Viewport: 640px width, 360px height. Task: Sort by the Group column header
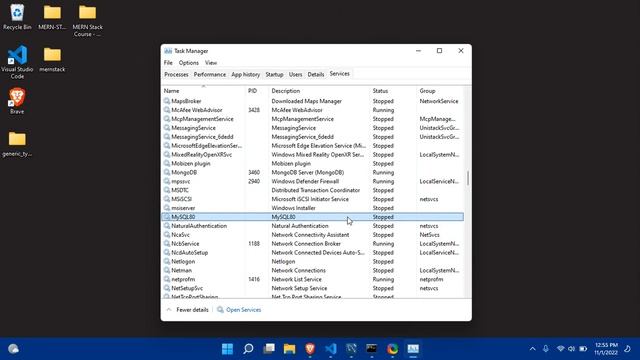pyautogui.click(x=440, y=91)
